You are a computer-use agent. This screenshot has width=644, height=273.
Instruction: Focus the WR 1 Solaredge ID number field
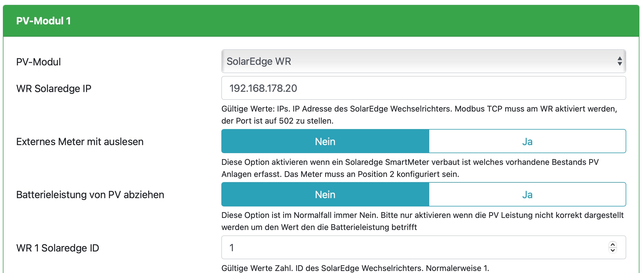pos(413,247)
